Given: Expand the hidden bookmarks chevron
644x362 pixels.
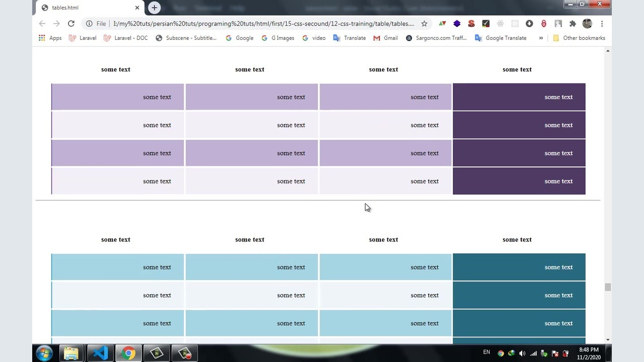Looking at the screenshot, I should pyautogui.click(x=541, y=38).
